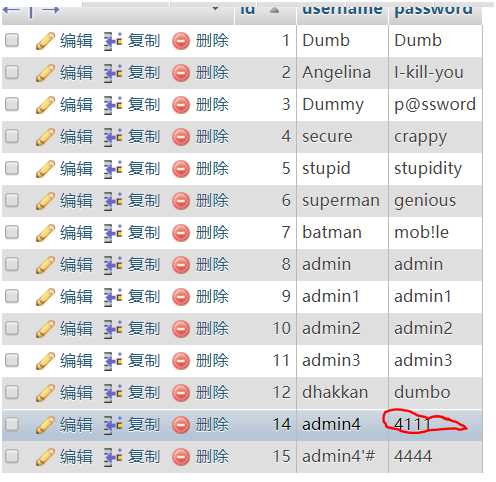Tick the checkbox for Angelina row
This screenshot has width=496, height=482.
pos(12,73)
